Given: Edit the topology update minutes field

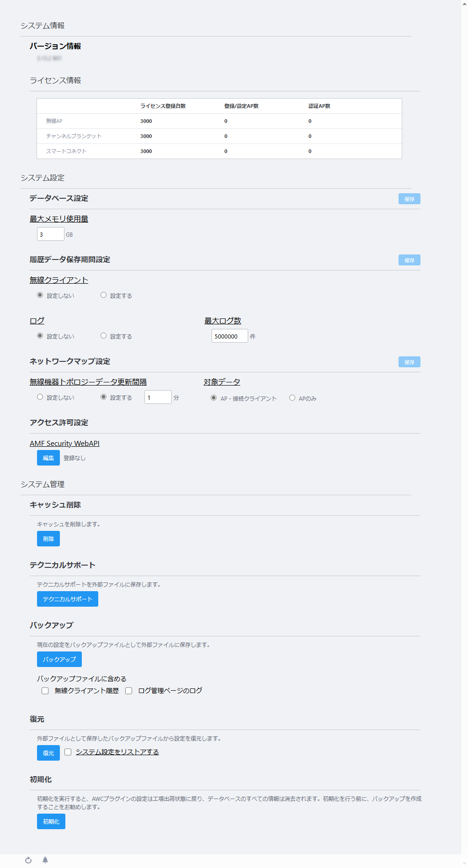Looking at the screenshot, I should tap(158, 397).
